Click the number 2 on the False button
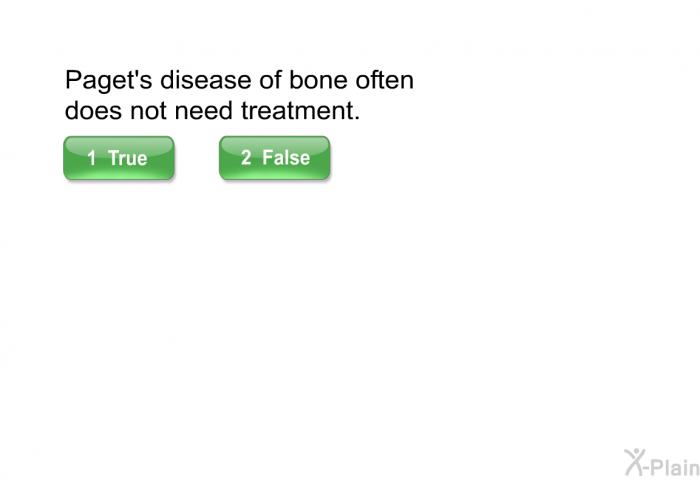 point(246,157)
